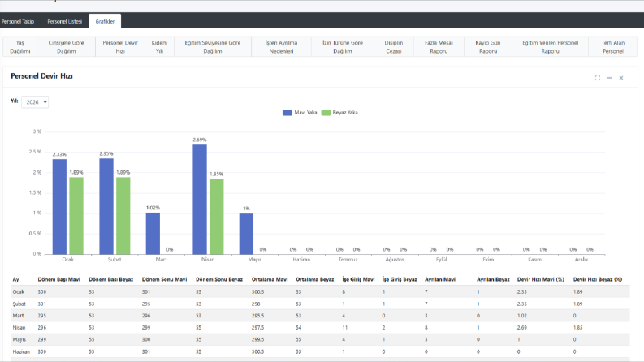
Task: Click the Temmuz label on chart axis
Action: point(348,260)
